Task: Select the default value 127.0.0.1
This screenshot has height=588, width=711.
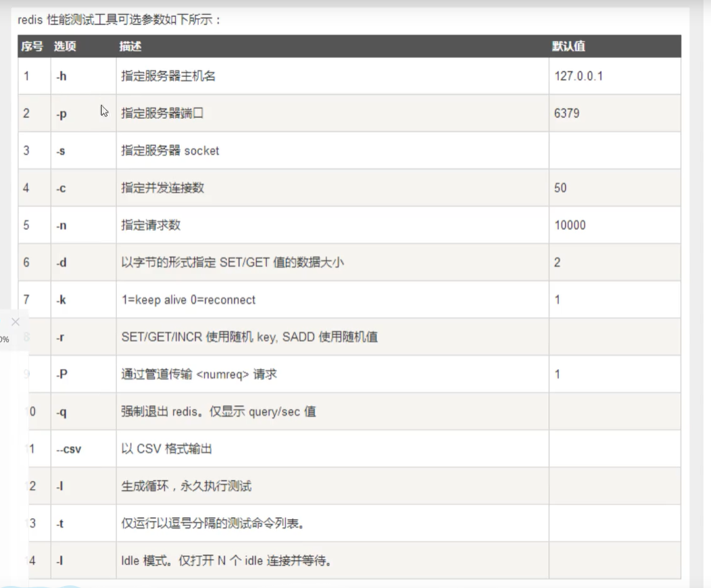Action: click(x=579, y=76)
